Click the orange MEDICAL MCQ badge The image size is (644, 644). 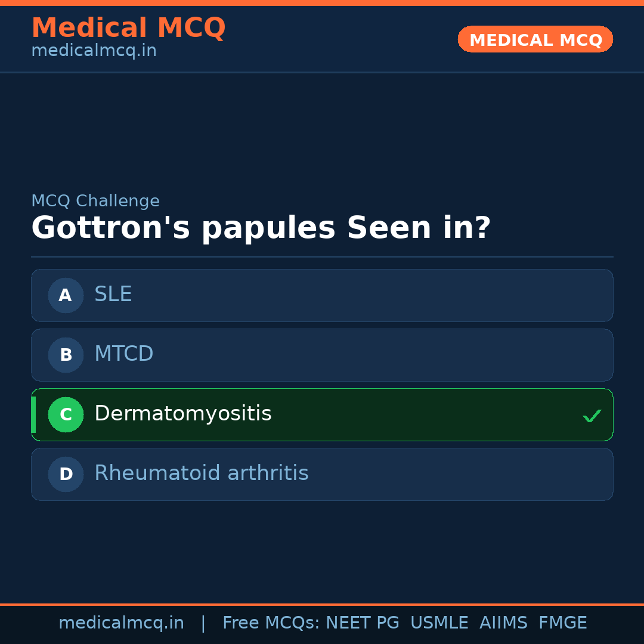point(535,39)
